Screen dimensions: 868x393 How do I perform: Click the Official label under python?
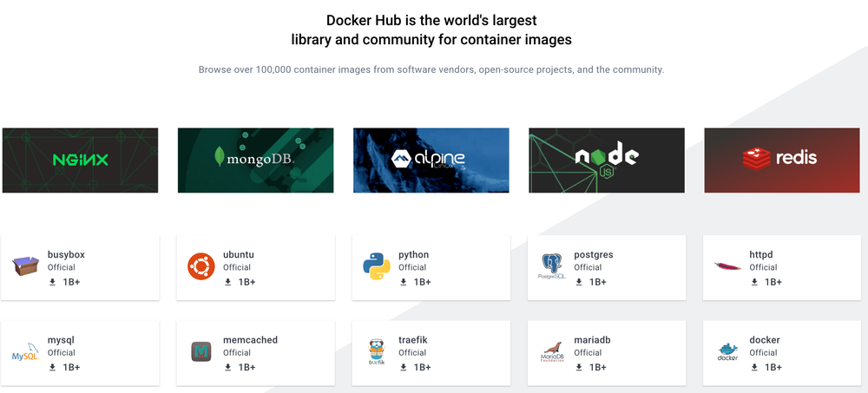412,267
